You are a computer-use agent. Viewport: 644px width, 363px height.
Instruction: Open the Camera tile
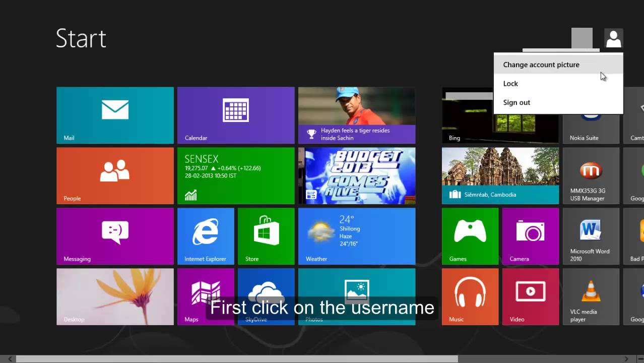[x=531, y=236]
